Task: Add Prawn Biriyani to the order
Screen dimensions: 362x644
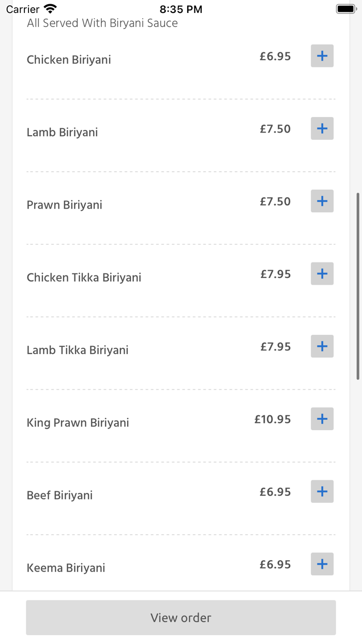Action: 322,201
